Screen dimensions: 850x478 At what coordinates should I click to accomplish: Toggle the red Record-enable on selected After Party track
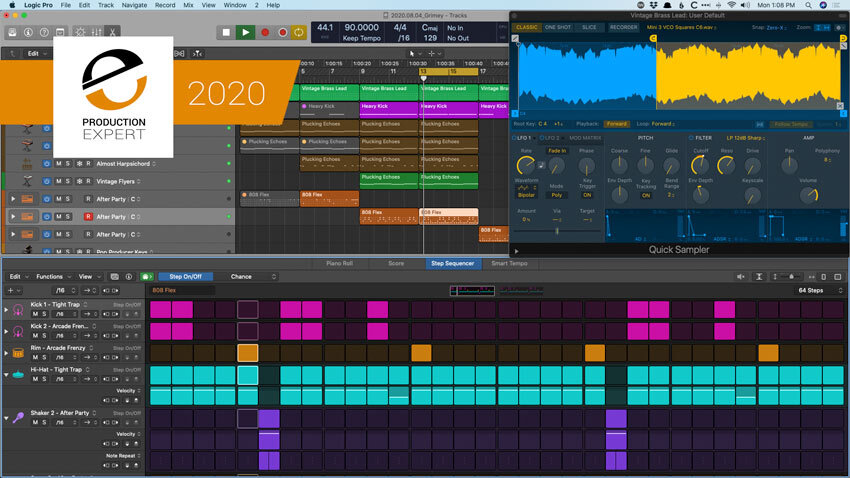88,217
